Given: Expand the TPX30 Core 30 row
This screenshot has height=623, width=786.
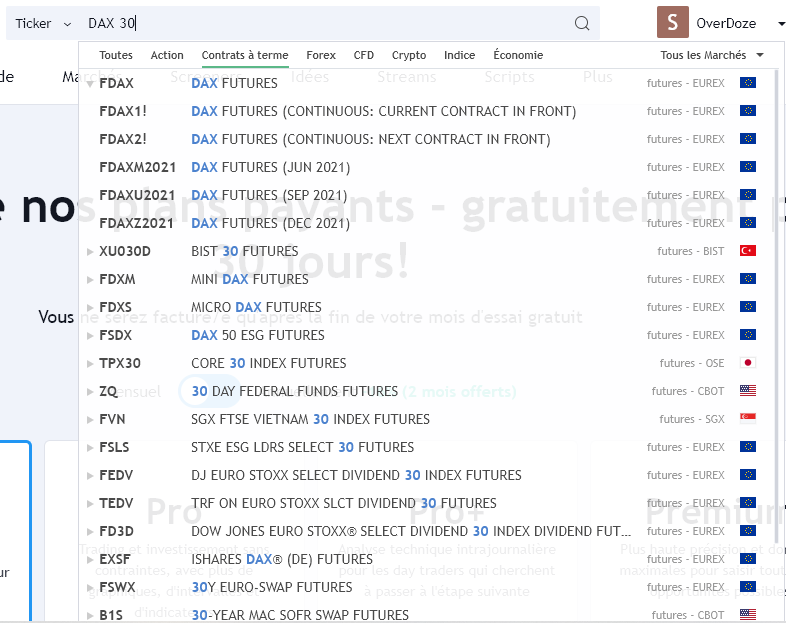Looking at the screenshot, I should [x=90, y=364].
